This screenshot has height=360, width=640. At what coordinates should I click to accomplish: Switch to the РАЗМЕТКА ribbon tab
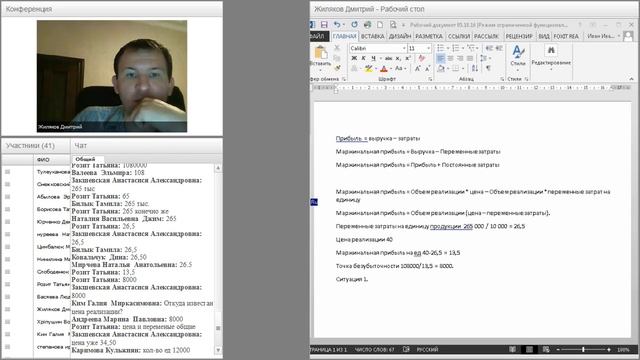(429, 36)
